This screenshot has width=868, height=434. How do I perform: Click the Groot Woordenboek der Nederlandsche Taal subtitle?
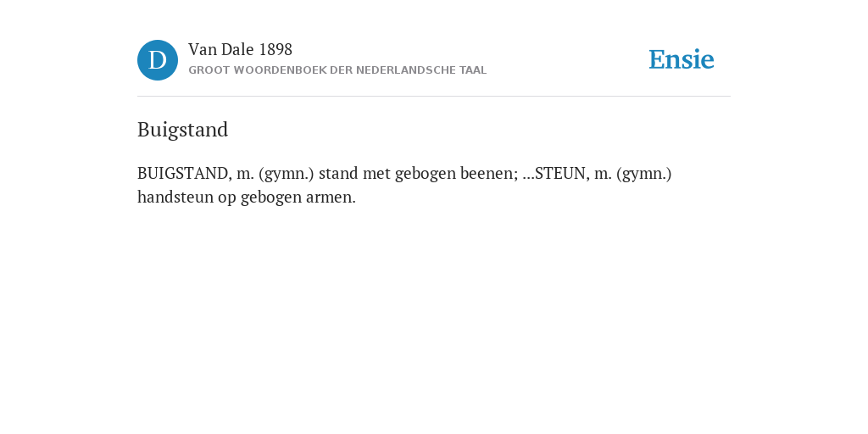(x=337, y=70)
